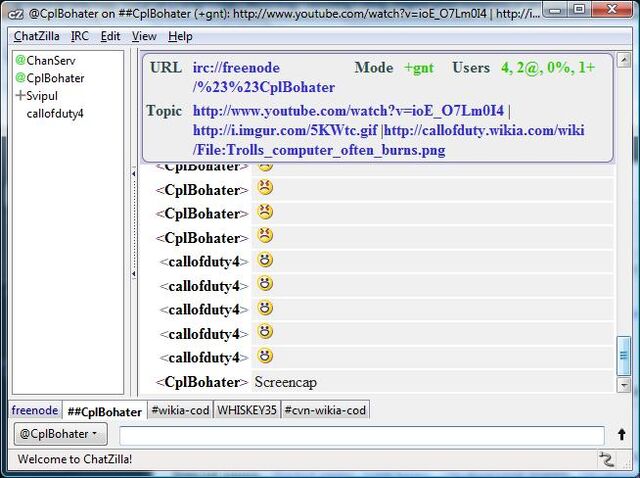Click the users count 4, 2@, 0%, 1+
This screenshot has width=640, height=478.
click(x=548, y=67)
